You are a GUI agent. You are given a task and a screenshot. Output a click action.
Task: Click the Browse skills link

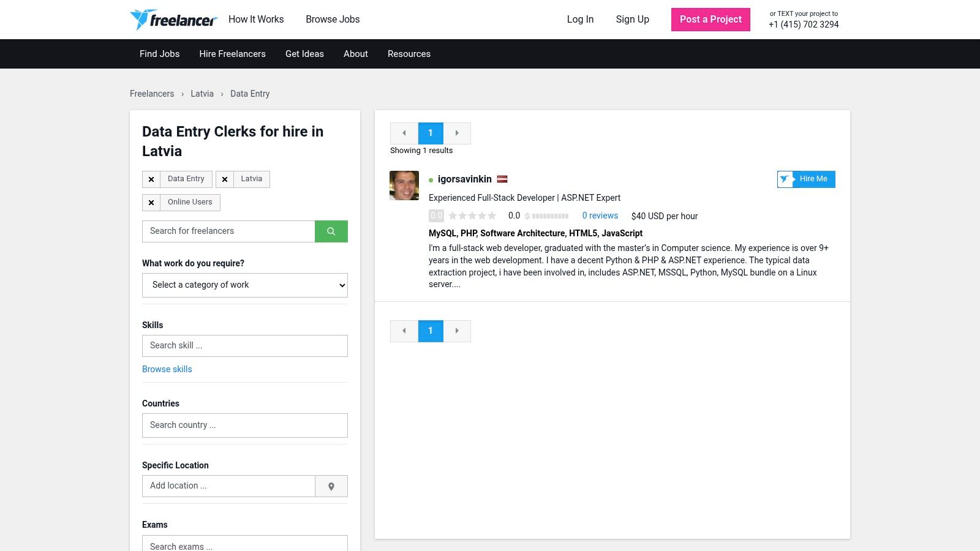(167, 369)
